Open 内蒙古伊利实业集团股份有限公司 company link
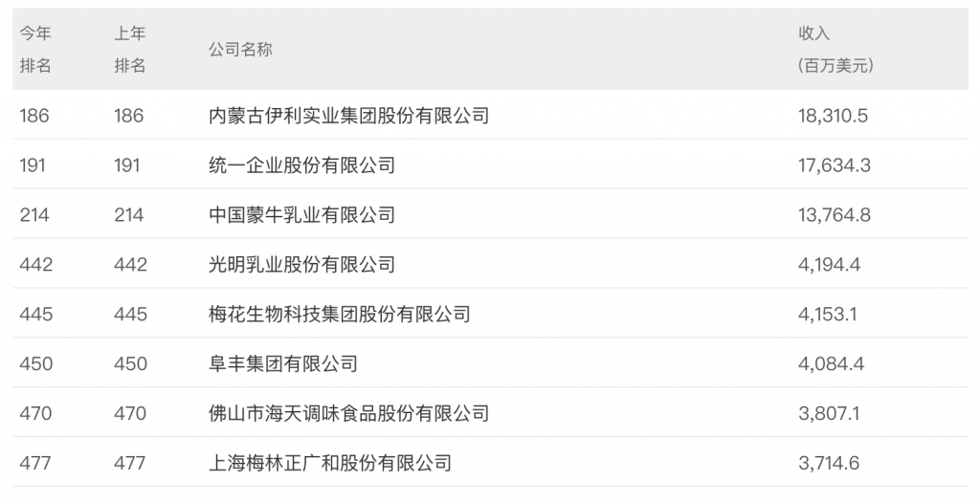Screen dimensions: 980x503 [x=348, y=116]
